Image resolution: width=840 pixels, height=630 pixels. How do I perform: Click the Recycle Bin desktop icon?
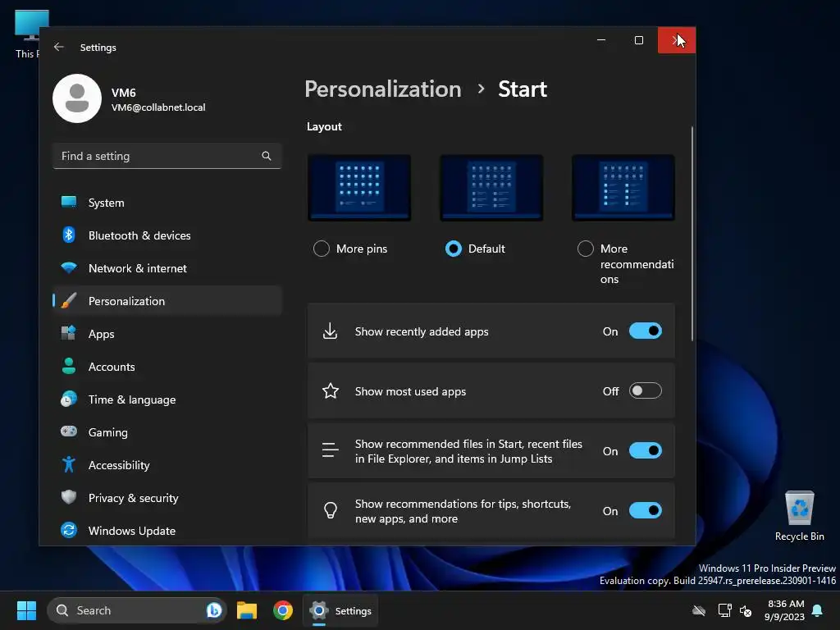tap(799, 516)
